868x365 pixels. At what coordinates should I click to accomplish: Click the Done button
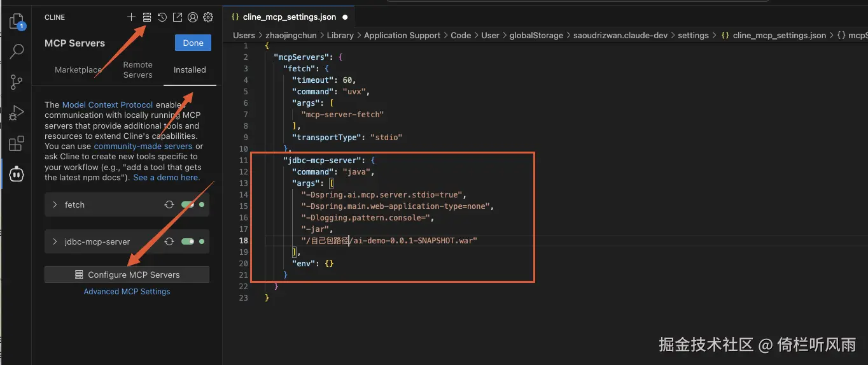coord(193,43)
